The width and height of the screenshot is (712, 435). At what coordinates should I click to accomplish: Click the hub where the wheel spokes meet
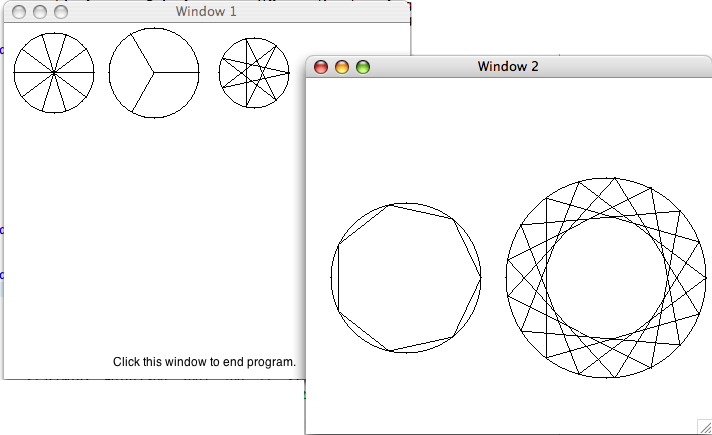[x=54, y=72]
